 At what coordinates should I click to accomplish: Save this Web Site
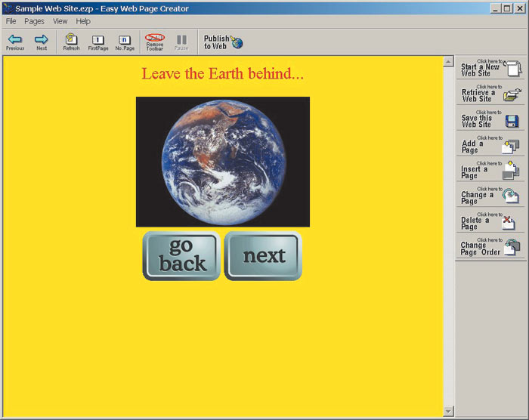click(490, 120)
